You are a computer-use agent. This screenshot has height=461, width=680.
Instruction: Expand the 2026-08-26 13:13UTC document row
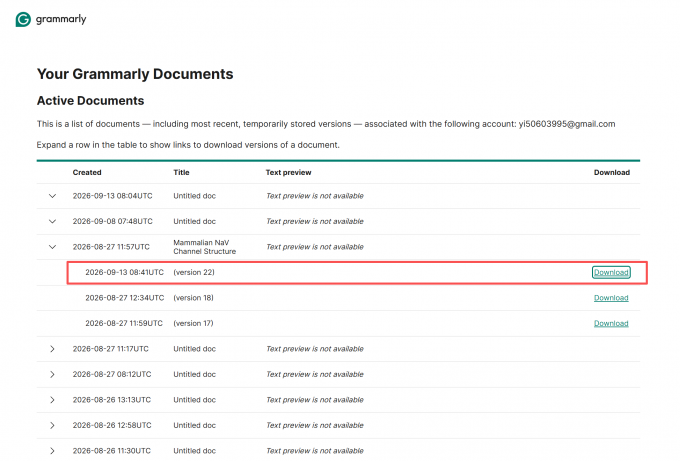(x=52, y=400)
